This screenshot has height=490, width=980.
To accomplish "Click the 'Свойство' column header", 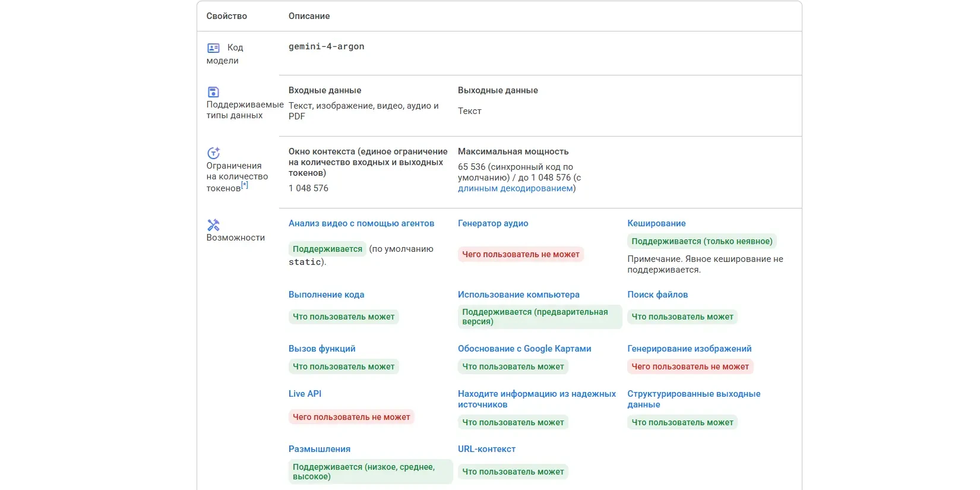I will click(227, 16).
